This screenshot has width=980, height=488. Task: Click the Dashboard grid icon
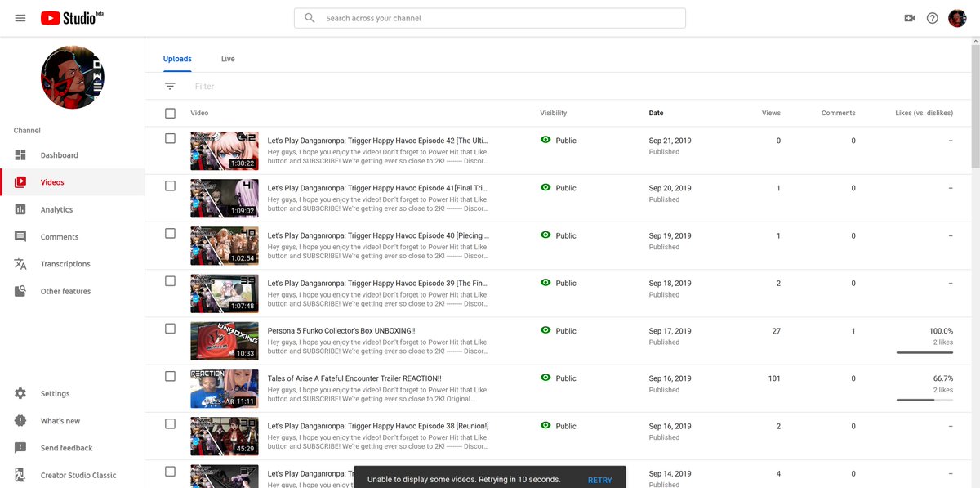click(x=20, y=155)
